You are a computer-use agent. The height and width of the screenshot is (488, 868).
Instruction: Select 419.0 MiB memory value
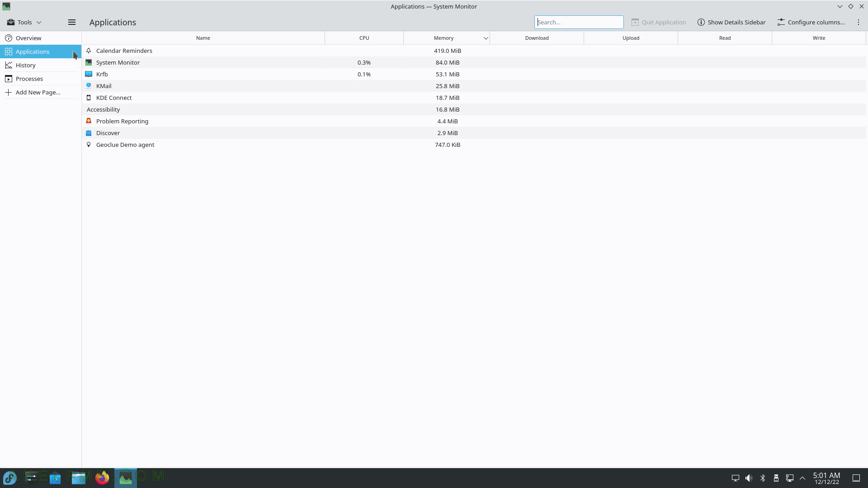coord(448,51)
